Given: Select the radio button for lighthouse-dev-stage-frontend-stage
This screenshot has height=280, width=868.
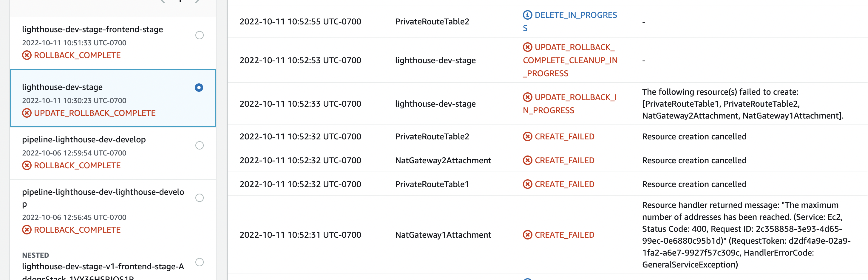Looking at the screenshot, I should (x=200, y=35).
